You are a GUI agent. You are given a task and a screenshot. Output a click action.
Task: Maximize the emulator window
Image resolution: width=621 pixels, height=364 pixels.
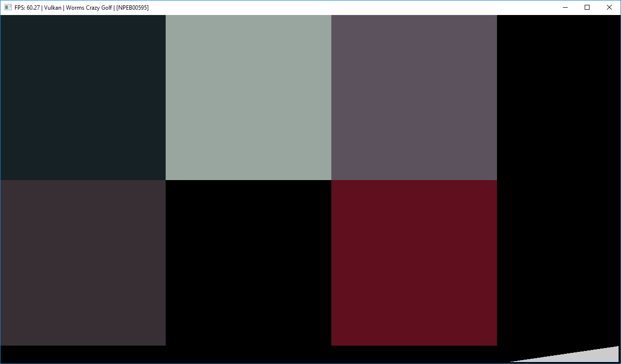coord(587,7)
